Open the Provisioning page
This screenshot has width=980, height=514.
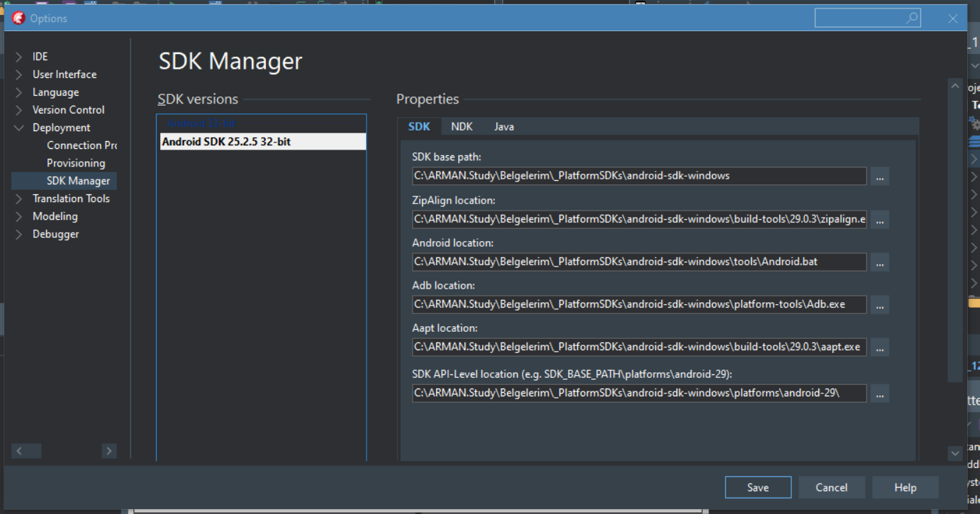(76, 163)
